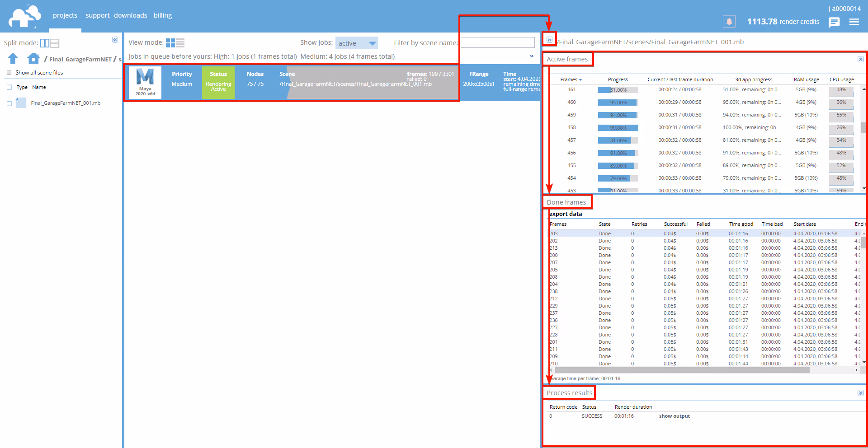
Task: Toggle Show all scene files checkbox
Action: [x=9, y=73]
